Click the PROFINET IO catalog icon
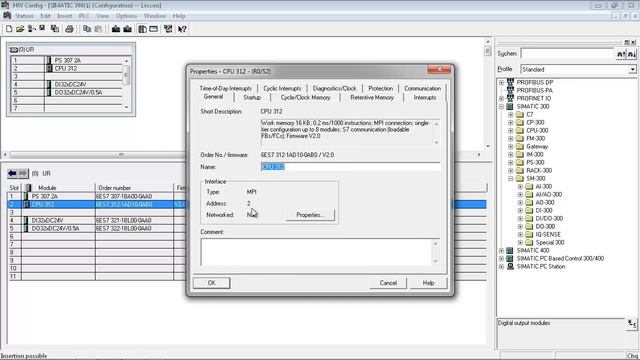The height and width of the screenshot is (360, 640). (510, 98)
